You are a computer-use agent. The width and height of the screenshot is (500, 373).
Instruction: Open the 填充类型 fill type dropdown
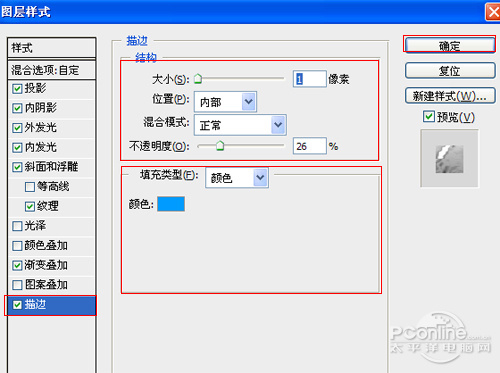tap(237, 178)
